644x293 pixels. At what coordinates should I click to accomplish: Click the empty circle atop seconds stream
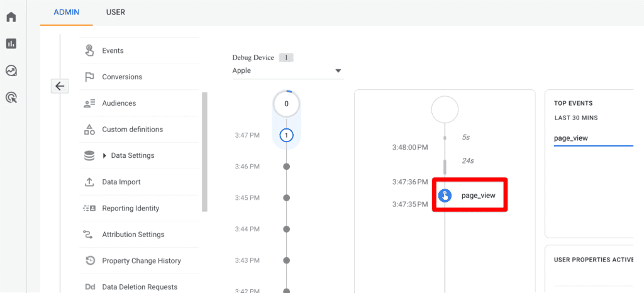(x=445, y=109)
